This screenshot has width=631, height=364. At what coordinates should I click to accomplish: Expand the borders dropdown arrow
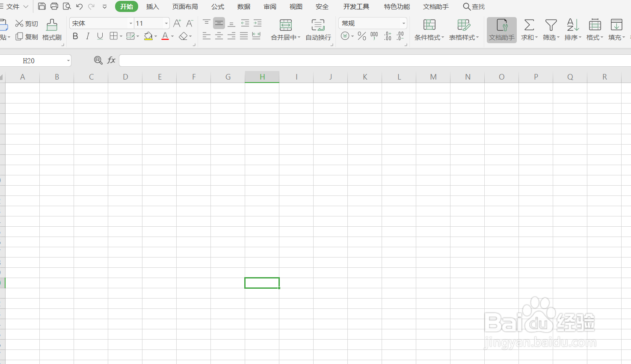[x=121, y=37]
